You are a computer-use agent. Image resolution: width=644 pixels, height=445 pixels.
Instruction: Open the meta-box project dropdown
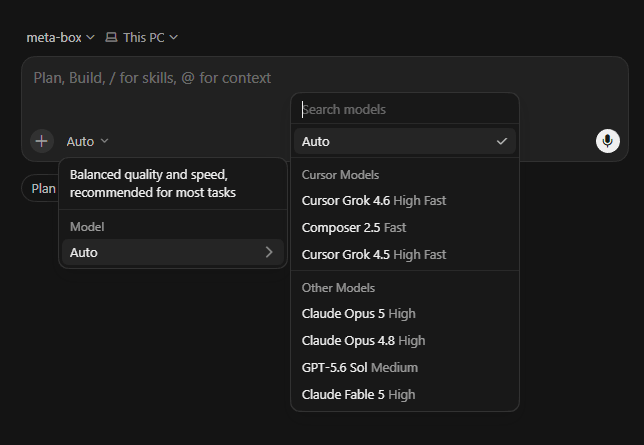(x=60, y=37)
